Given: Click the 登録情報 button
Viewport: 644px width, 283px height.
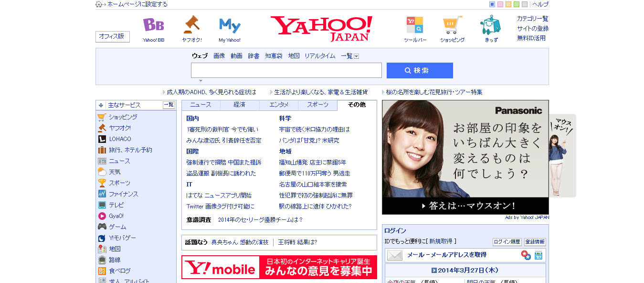Looking at the screenshot, I should coord(535,242).
